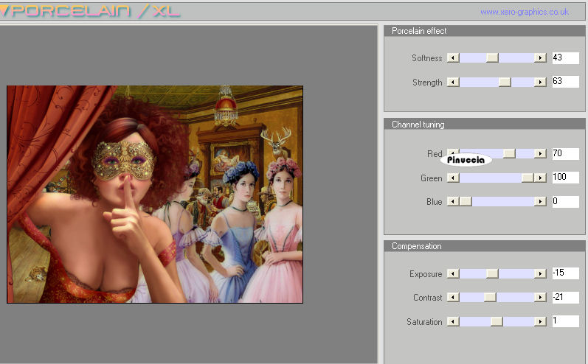Image resolution: width=588 pixels, height=364 pixels.
Task: Click the Exposure slider thumb
Action: 492,274
